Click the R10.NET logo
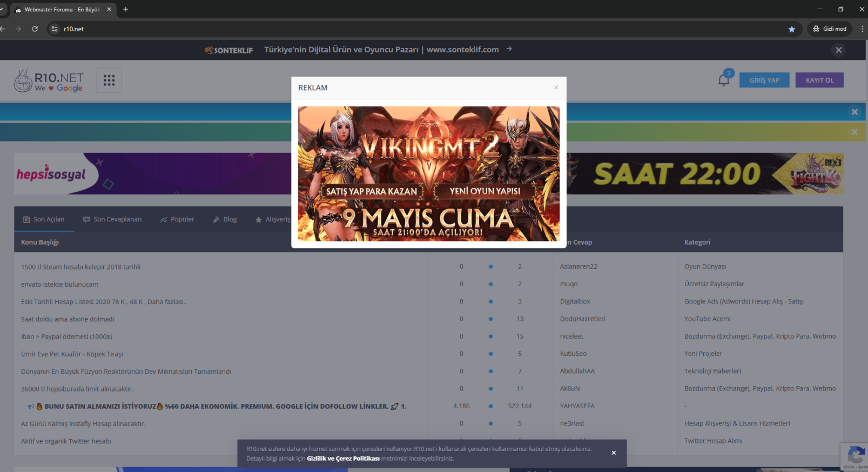This screenshot has height=472, width=868. click(x=49, y=80)
